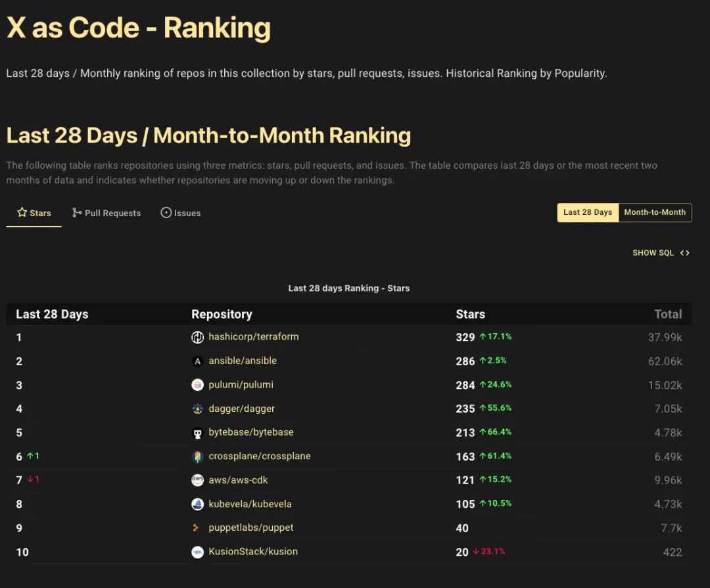Click the 23.1% decrease for kusion

(x=489, y=551)
